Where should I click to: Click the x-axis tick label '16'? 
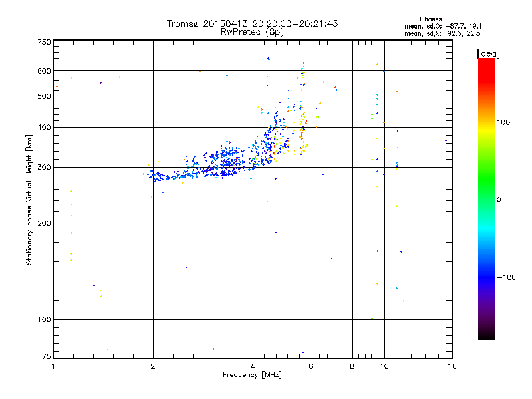452,366
